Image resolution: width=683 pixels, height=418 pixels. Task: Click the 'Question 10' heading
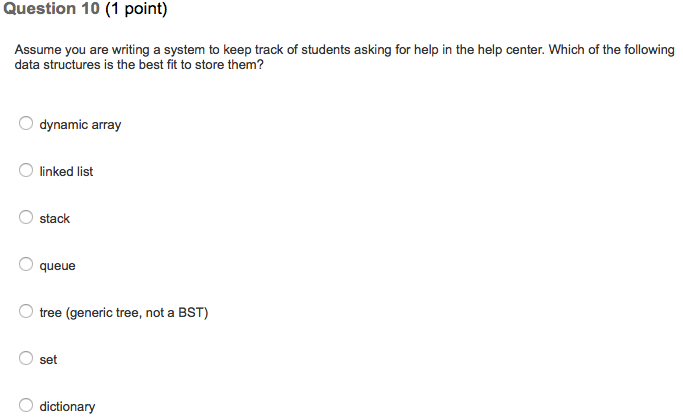point(51,9)
